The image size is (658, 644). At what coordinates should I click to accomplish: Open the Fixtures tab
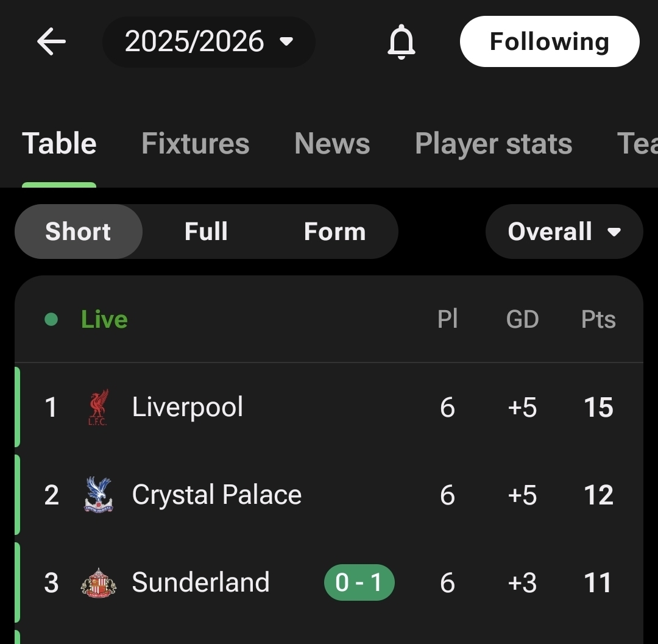[195, 144]
